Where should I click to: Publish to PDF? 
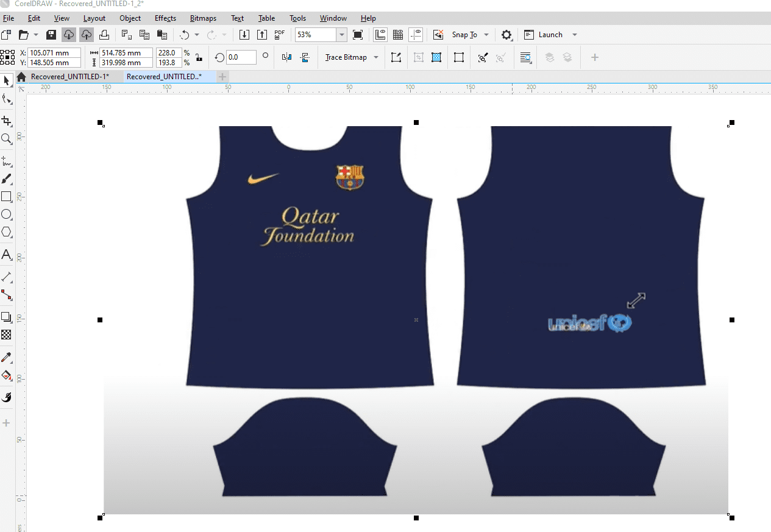point(280,35)
